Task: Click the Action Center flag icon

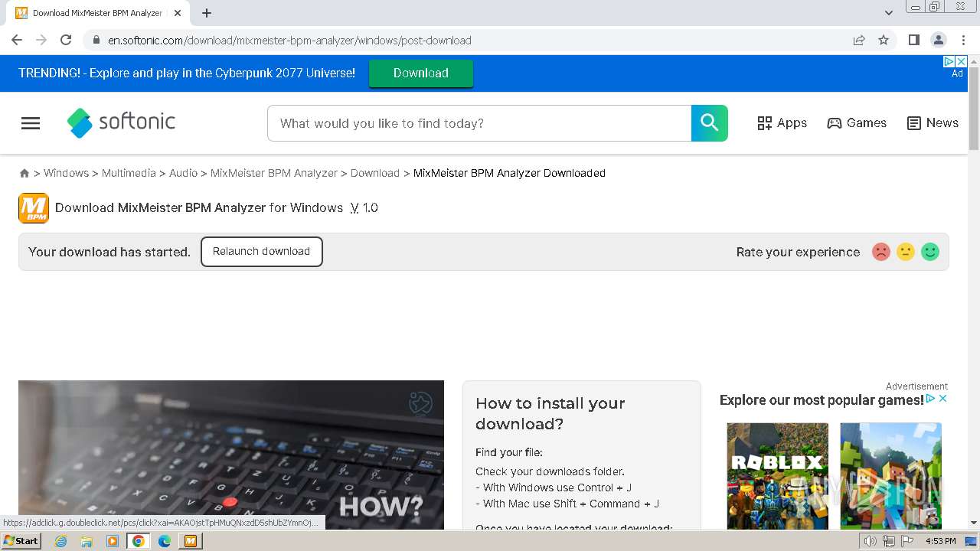Action: coord(907,541)
